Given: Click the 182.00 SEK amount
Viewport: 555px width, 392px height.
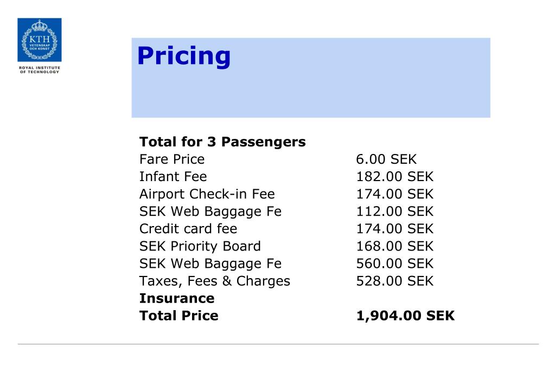Looking at the screenshot, I should click(x=394, y=177).
